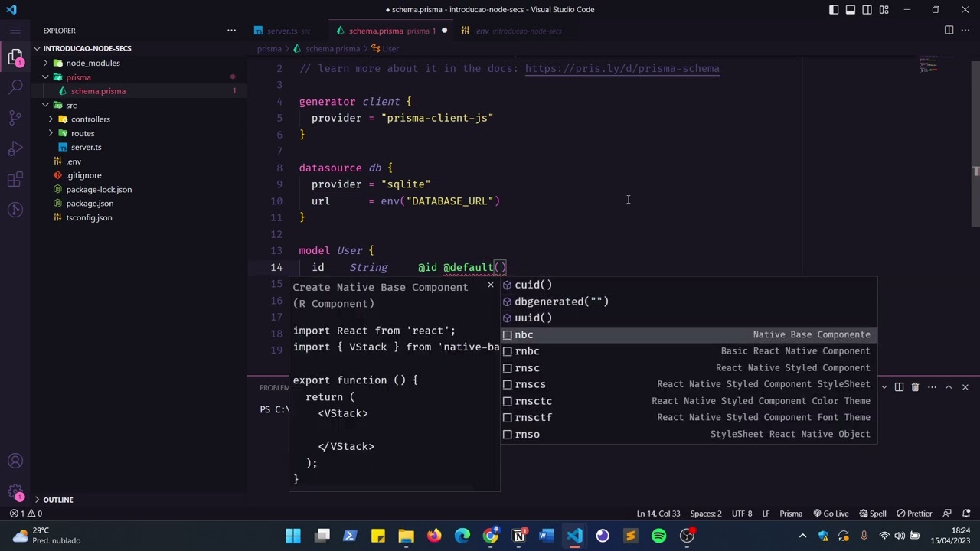Open errors and warnings in status bar
This screenshot has height=551, width=980.
tap(26, 514)
